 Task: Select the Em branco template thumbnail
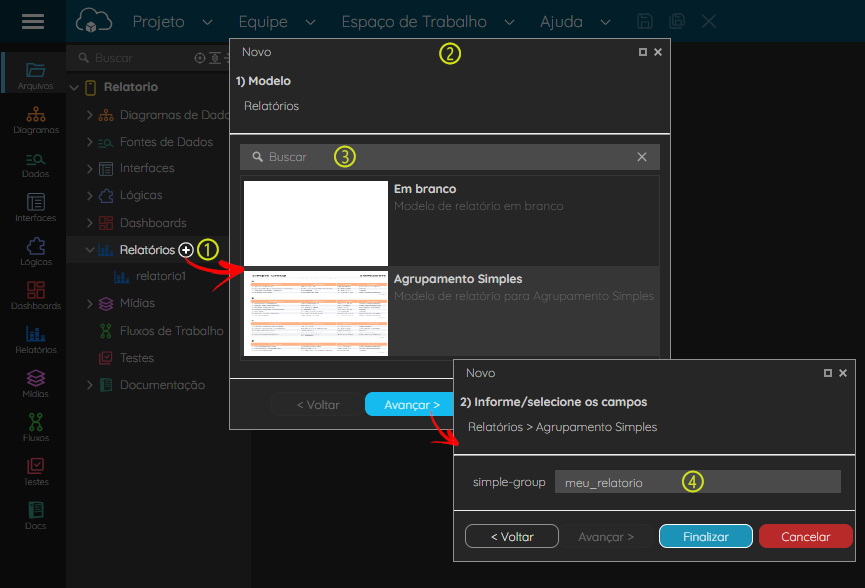pyautogui.click(x=316, y=223)
